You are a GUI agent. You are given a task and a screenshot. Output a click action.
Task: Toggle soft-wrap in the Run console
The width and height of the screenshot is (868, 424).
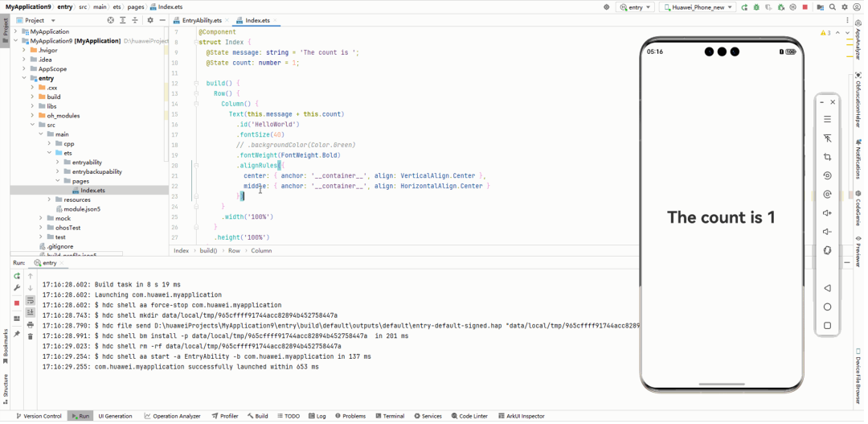point(31,300)
